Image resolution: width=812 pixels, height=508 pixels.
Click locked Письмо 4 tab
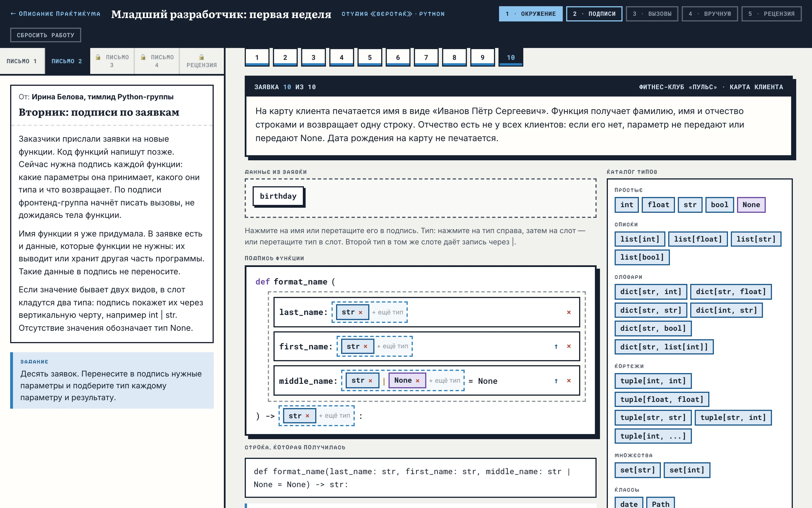(157, 61)
